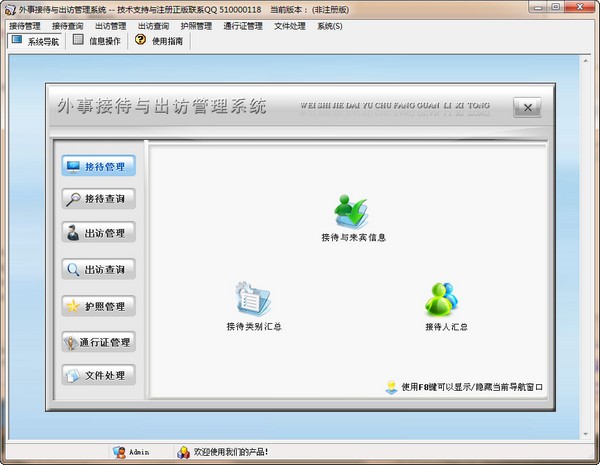
Task: Click the application icon in title bar
Action: pyautogui.click(x=10, y=10)
